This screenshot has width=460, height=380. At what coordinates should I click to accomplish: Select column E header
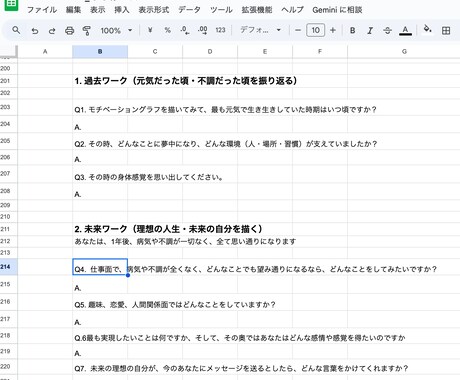pyautogui.click(x=265, y=52)
